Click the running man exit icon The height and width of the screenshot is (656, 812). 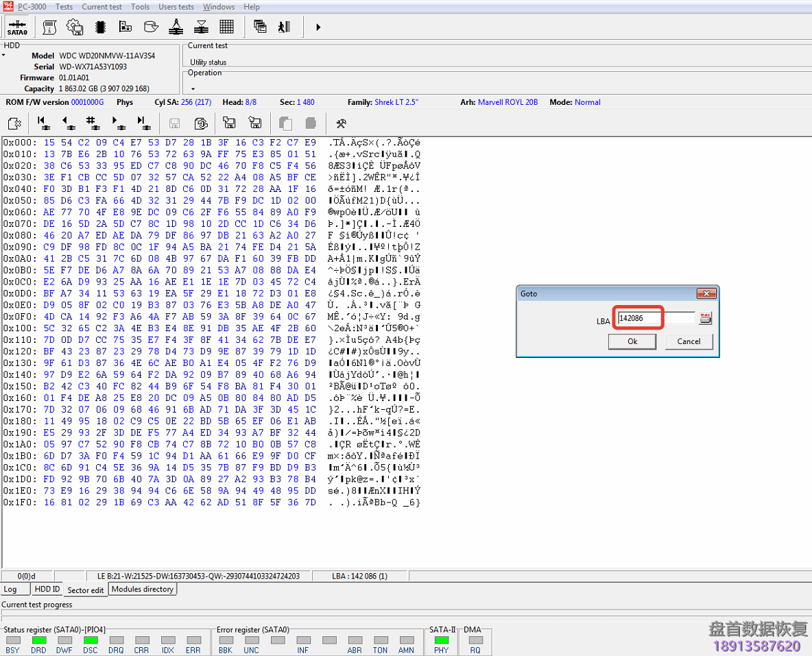tap(284, 27)
